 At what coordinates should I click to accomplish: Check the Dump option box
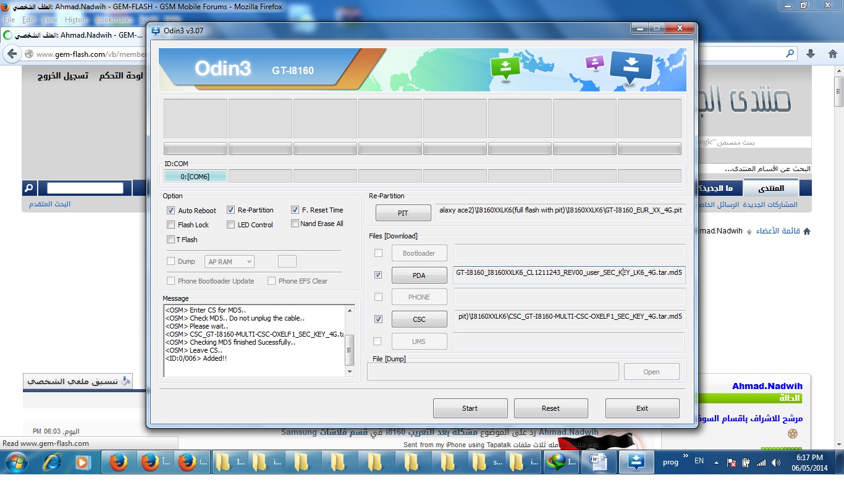(171, 262)
